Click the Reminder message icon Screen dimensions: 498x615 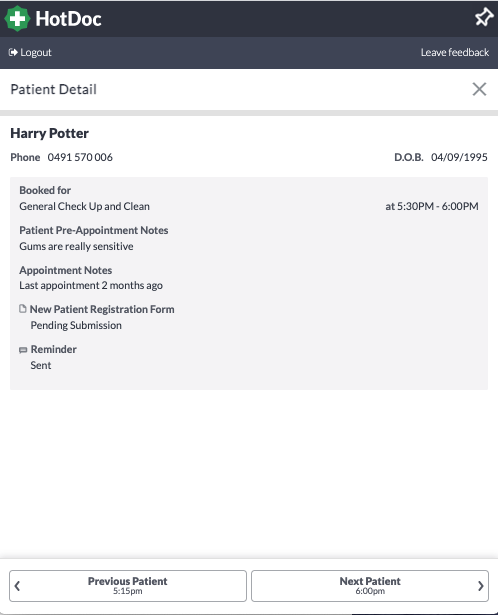tap(23, 350)
